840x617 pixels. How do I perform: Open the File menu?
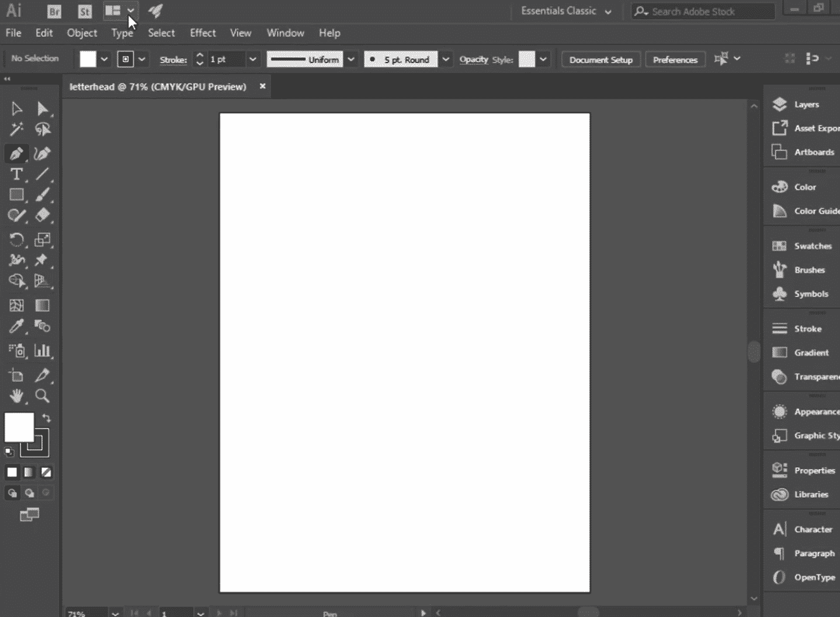[13, 33]
